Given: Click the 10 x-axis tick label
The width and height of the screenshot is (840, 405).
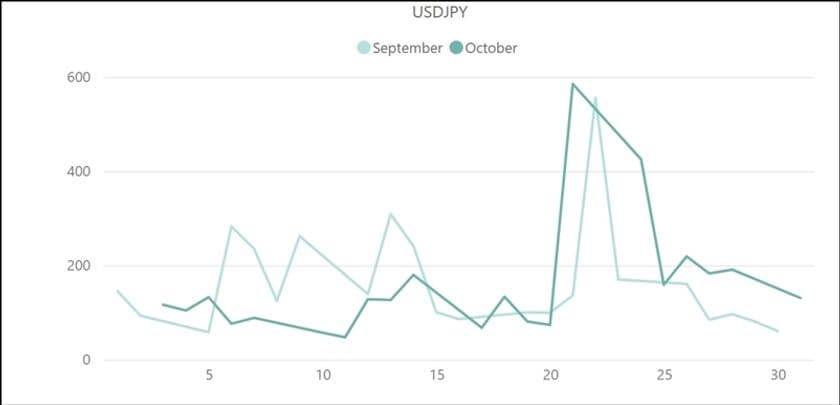Looking at the screenshot, I should click(323, 377).
